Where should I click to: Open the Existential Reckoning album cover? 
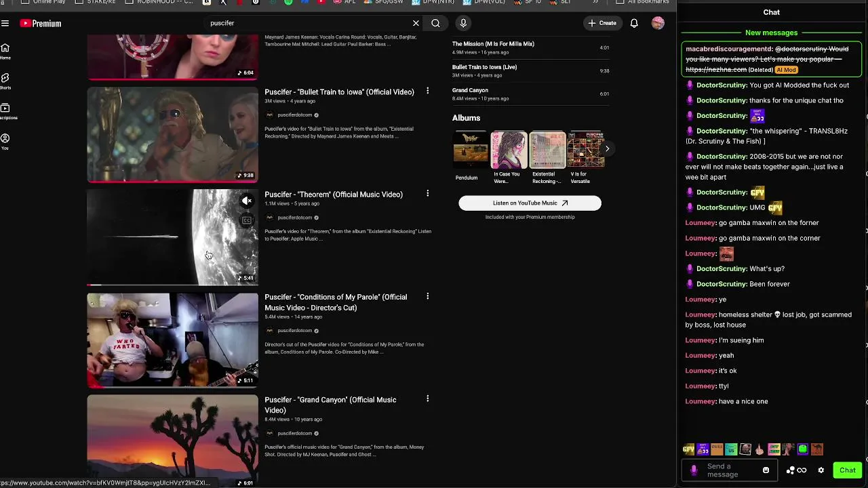(x=547, y=149)
